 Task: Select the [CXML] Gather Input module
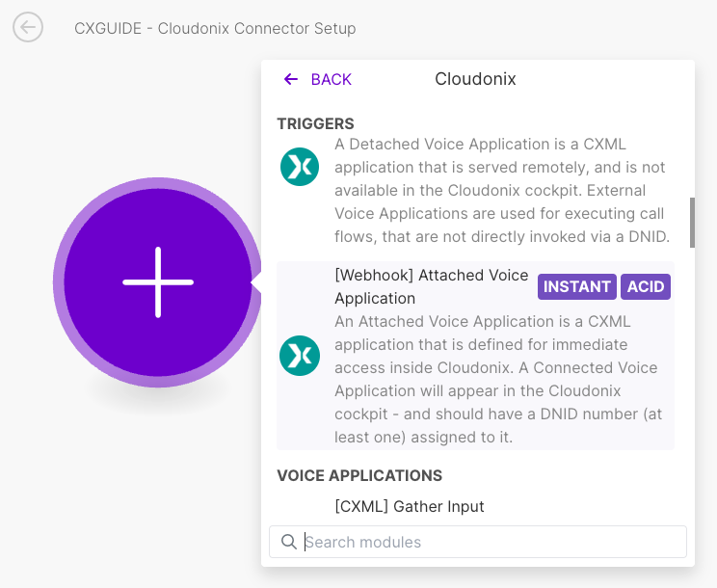[410, 506]
